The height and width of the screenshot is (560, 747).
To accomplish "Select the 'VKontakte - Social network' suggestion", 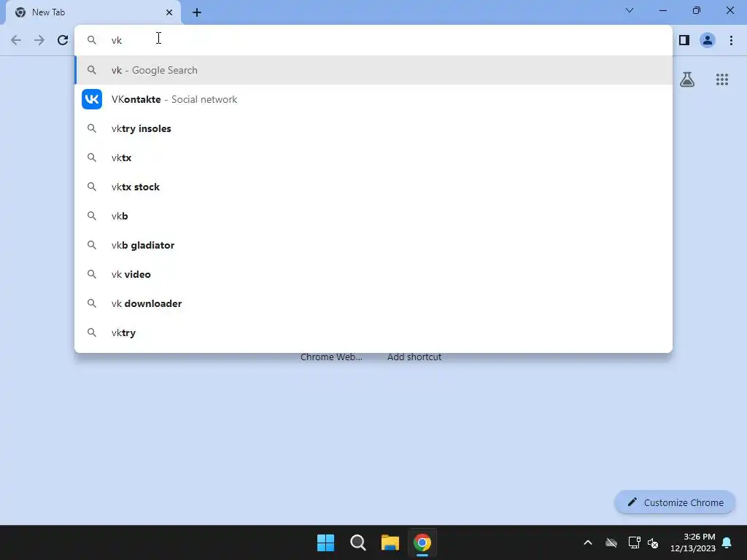I will click(x=373, y=99).
